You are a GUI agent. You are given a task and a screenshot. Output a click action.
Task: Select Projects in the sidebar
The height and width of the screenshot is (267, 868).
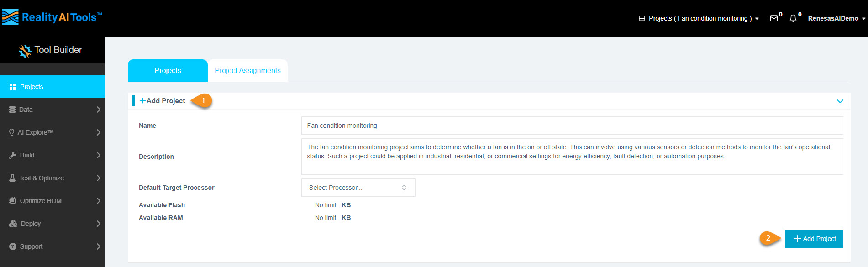tap(53, 87)
